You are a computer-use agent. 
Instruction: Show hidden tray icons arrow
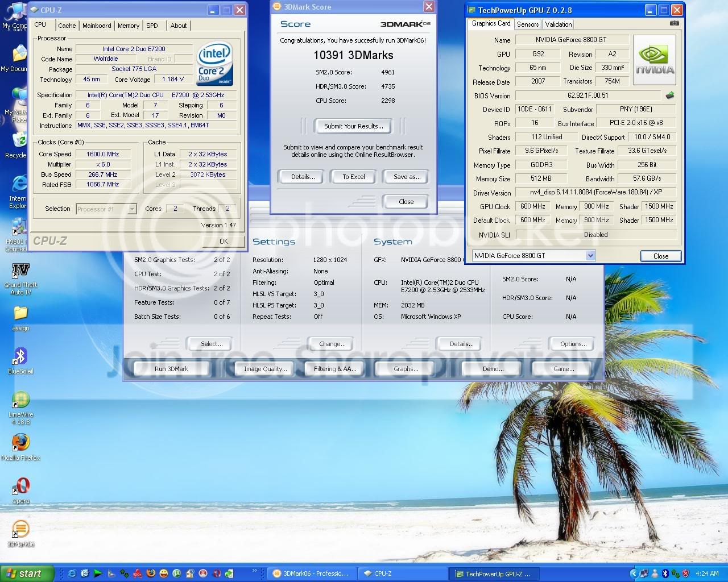pos(634,573)
